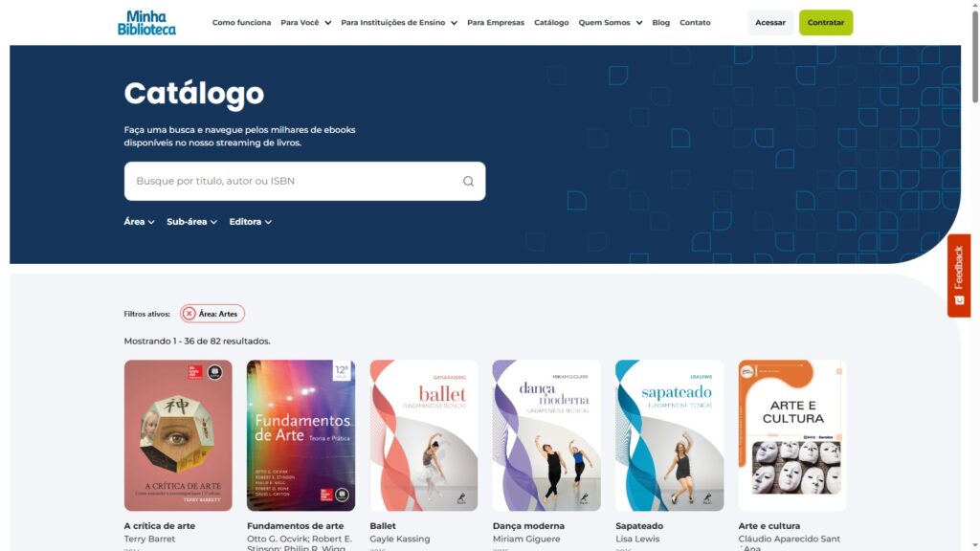980x551 pixels.
Task: Expand the Quem Somos menu
Action: (610, 23)
